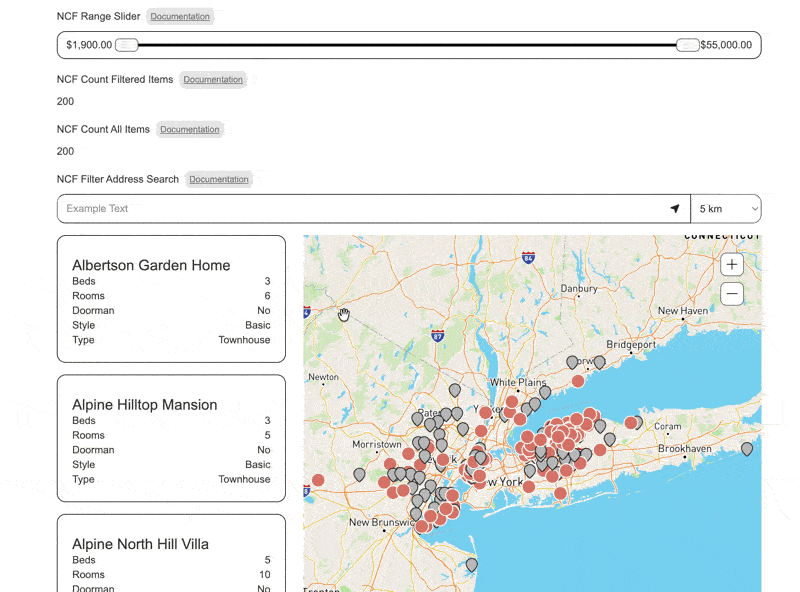Click the Townhouse value in Albertson Garden Home
Screen dimensions: 800x592
244,340
